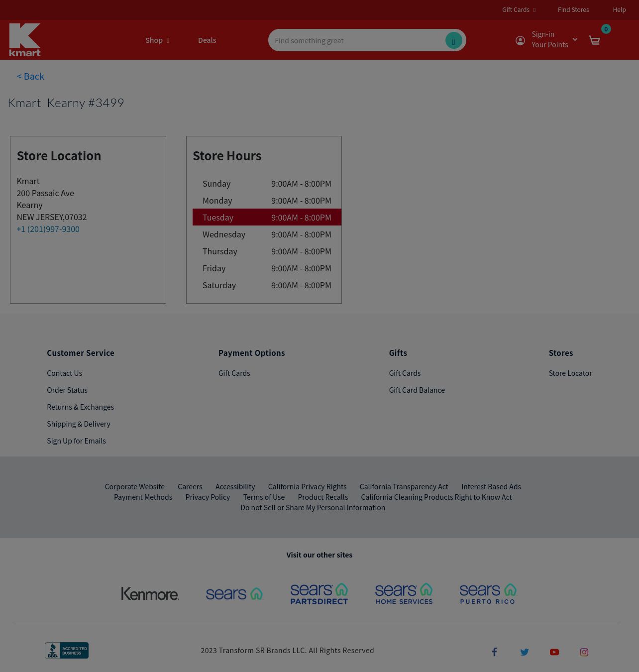Click the Wednesday store hours row
The image size is (639, 672).
(267, 234)
